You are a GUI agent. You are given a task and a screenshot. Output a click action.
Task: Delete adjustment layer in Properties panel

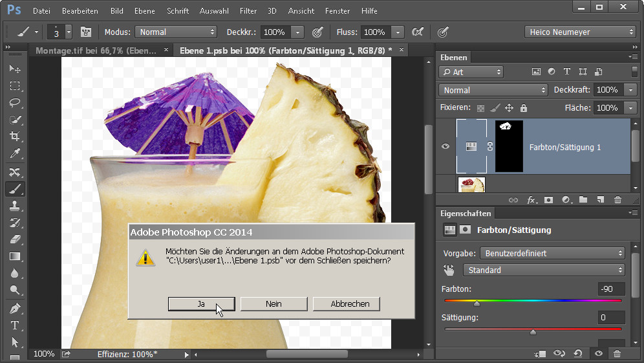tap(617, 353)
